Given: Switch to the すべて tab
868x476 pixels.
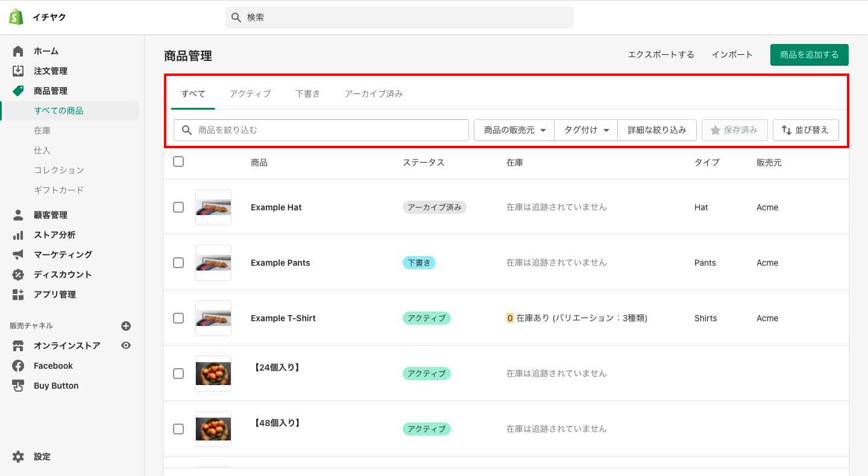Looking at the screenshot, I should point(193,94).
